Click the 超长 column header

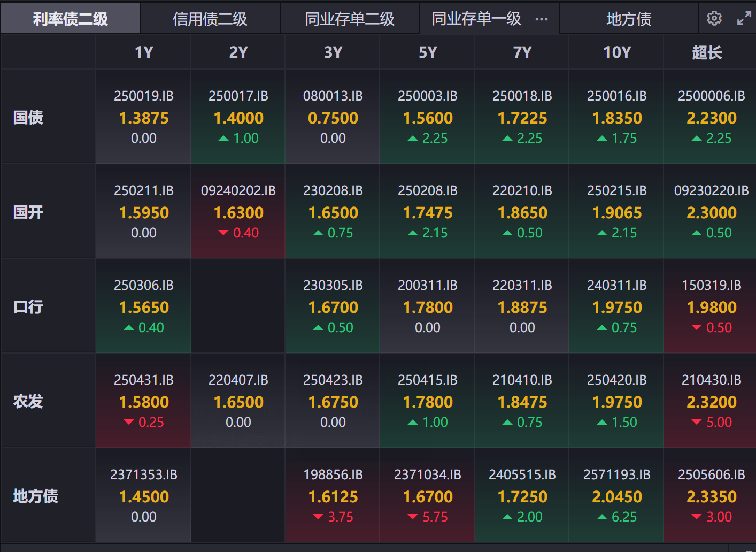[707, 52]
